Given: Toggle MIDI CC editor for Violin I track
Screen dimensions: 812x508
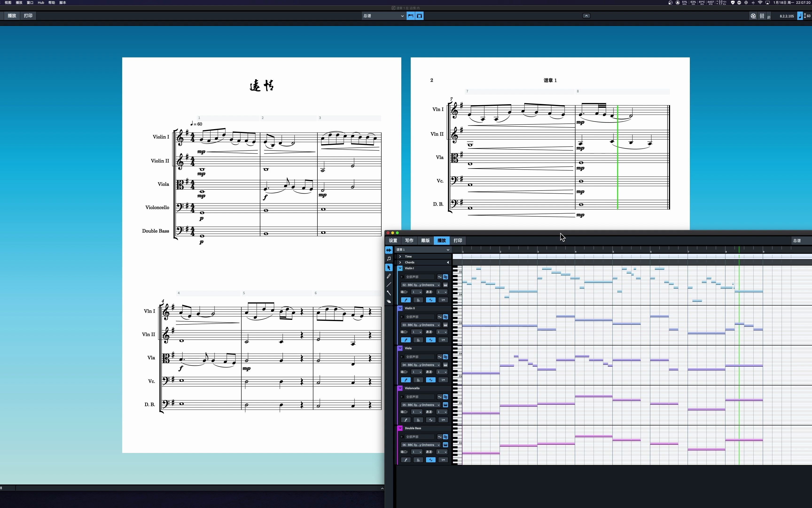Looking at the screenshot, I should point(430,300).
